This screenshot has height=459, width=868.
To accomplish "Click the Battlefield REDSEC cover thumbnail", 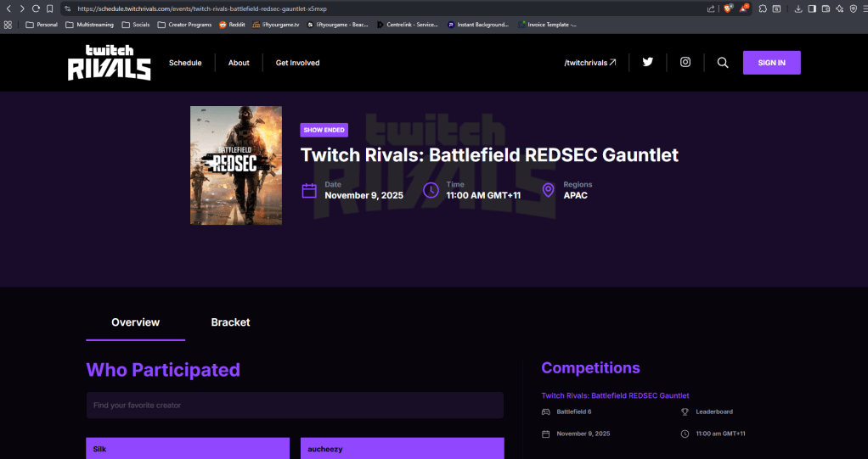I will pos(236,165).
